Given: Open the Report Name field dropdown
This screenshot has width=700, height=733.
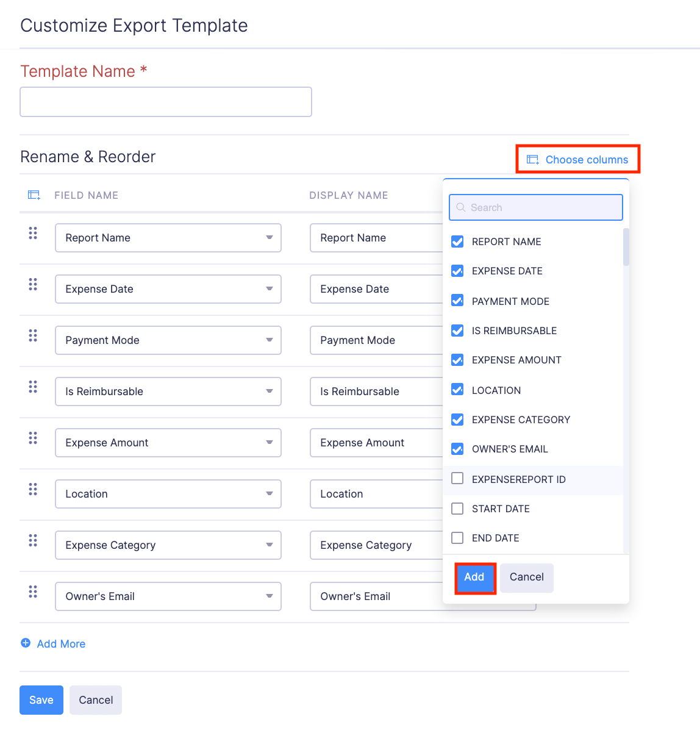Looking at the screenshot, I should click(x=271, y=238).
